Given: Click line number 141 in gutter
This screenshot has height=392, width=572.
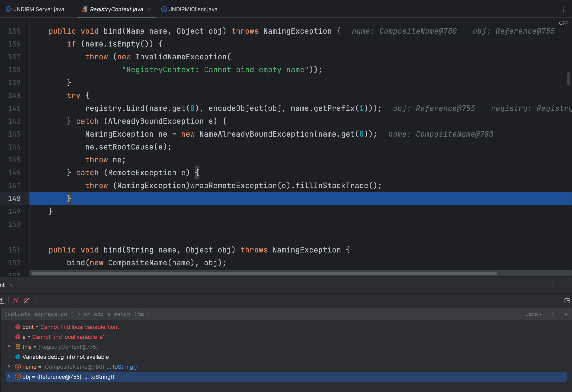Looking at the screenshot, I should pos(14,108).
